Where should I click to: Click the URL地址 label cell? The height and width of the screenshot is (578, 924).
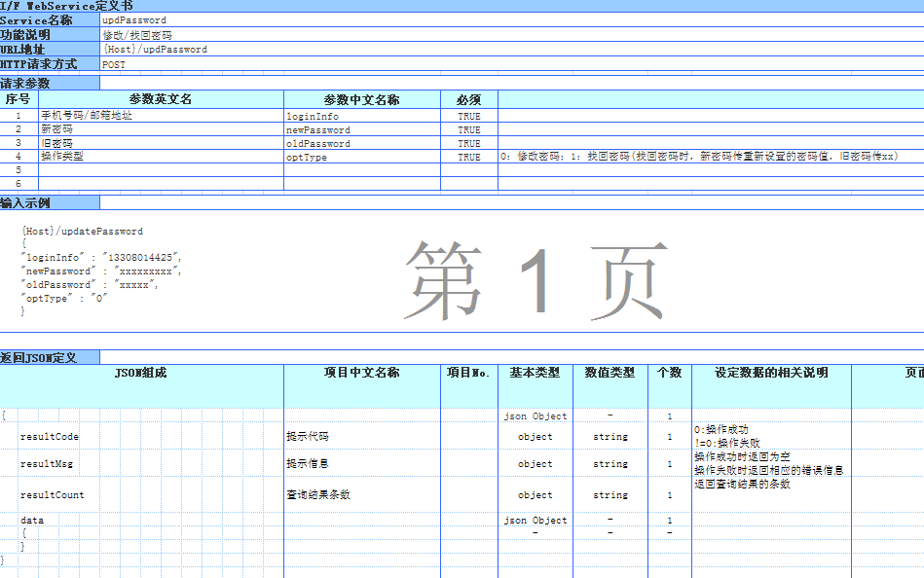click(x=50, y=49)
